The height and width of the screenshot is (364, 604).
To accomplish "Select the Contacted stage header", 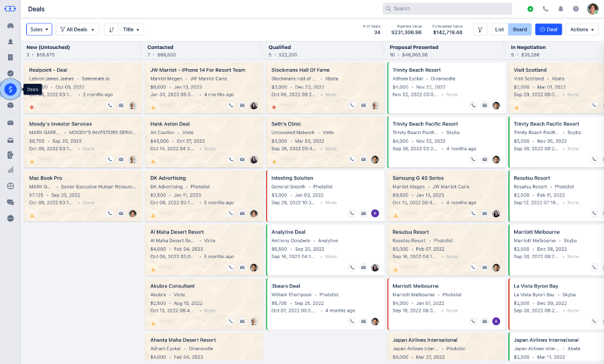I will [160, 48].
